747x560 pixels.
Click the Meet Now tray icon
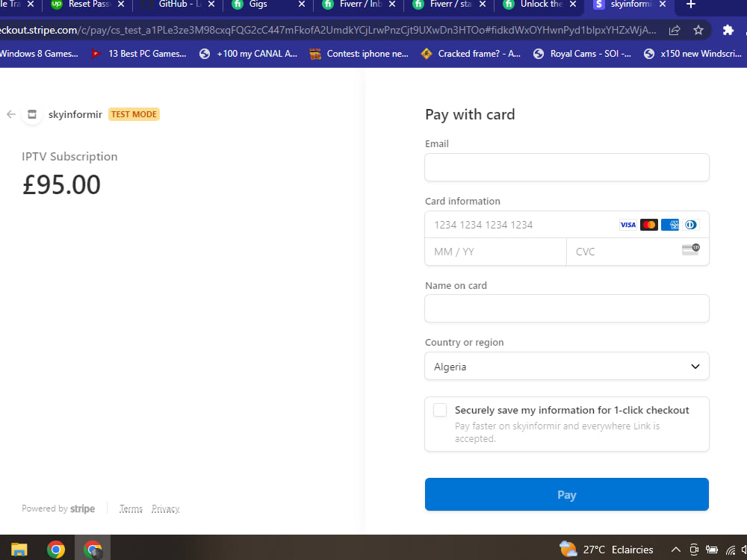coord(694,550)
